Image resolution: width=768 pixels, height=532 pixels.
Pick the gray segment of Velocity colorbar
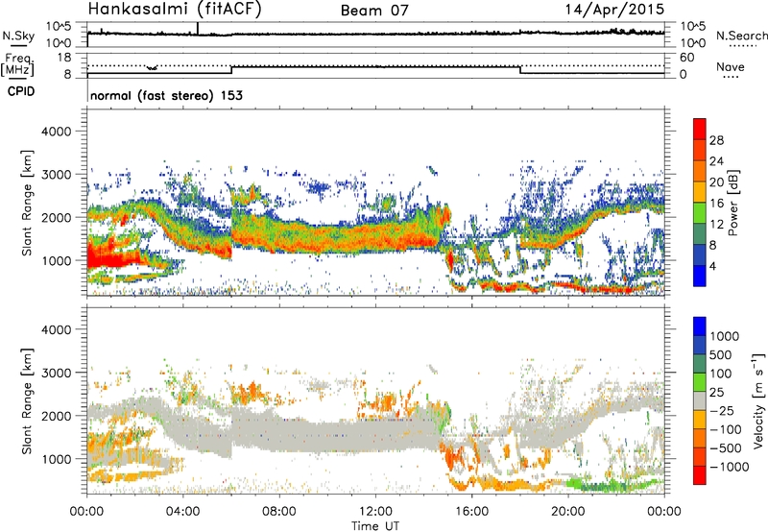click(x=700, y=400)
